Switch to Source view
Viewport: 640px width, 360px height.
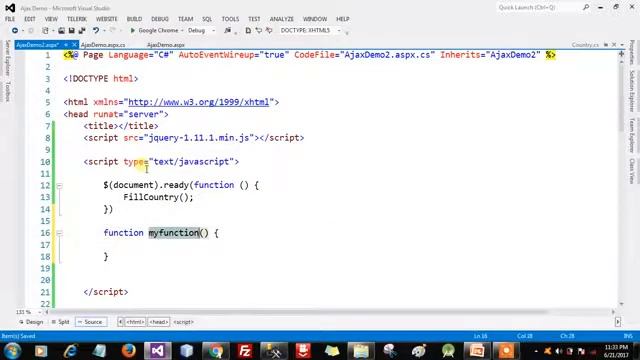point(91,322)
